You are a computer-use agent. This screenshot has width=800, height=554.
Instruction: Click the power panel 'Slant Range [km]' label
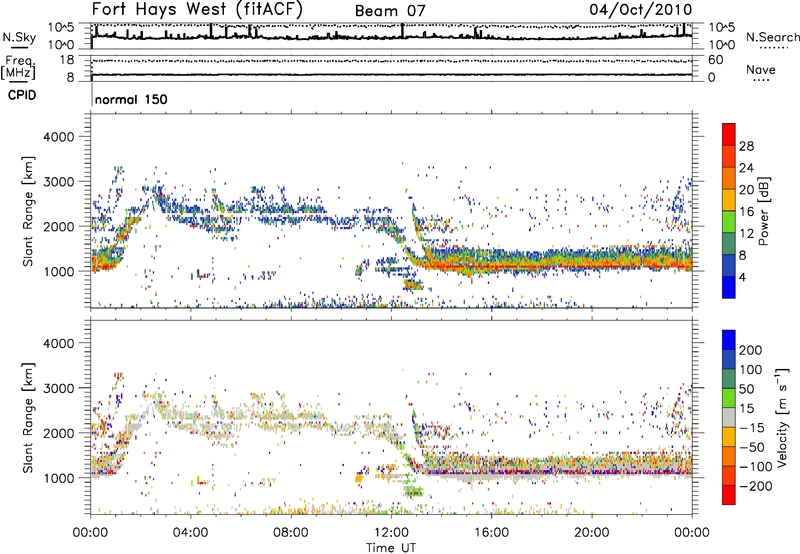pos(28,211)
